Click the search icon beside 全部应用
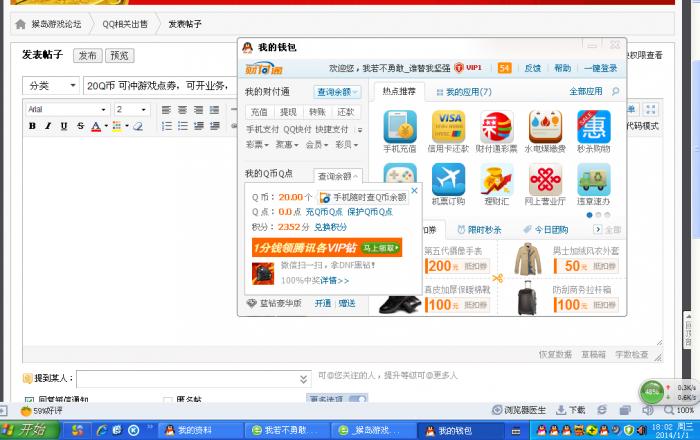 [616, 91]
